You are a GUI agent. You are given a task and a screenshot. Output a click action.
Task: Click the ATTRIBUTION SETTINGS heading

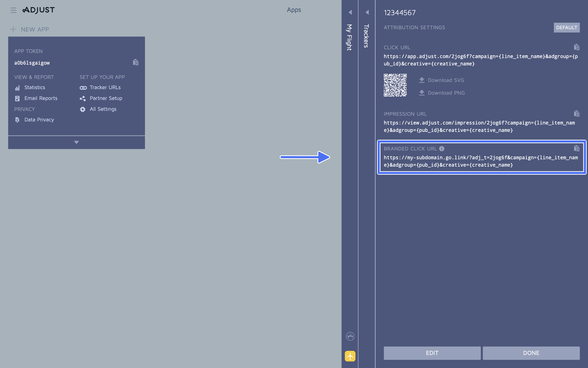(414, 28)
